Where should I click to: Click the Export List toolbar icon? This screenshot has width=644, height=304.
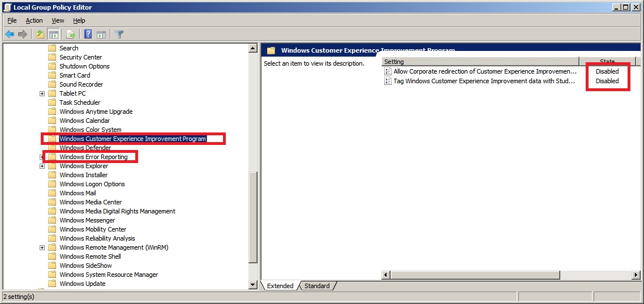[x=71, y=34]
